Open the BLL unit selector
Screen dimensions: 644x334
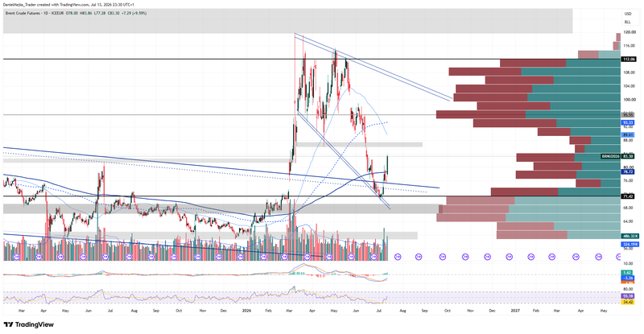(628, 22)
